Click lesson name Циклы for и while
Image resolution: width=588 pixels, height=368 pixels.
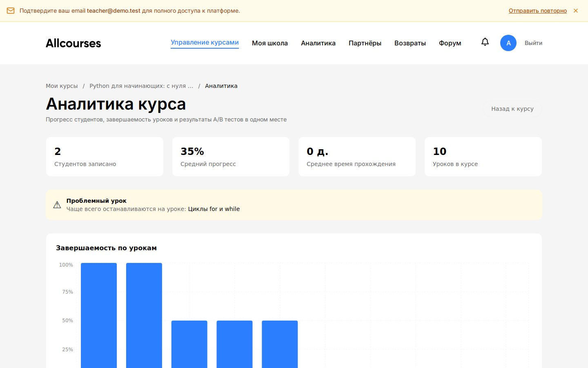pos(214,209)
